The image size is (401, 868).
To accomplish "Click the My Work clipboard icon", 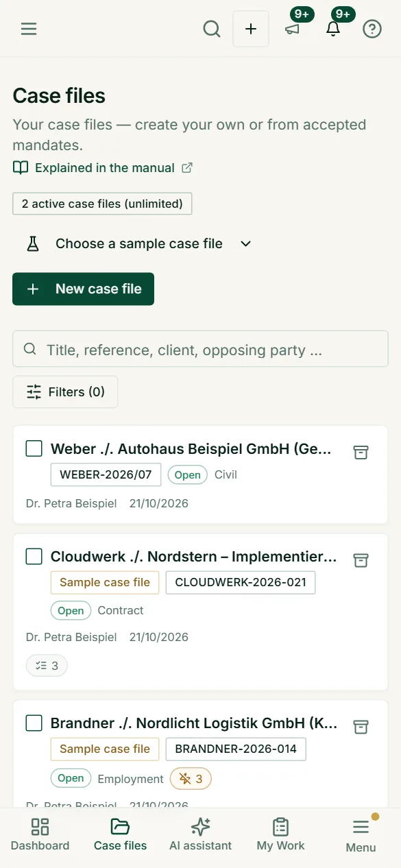I will pos(280,827).
